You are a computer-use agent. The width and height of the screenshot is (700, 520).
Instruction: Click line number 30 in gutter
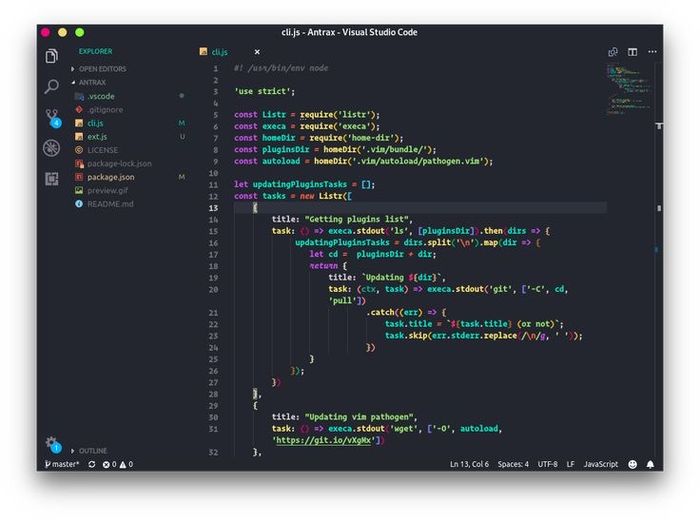[x=213, y=417]
